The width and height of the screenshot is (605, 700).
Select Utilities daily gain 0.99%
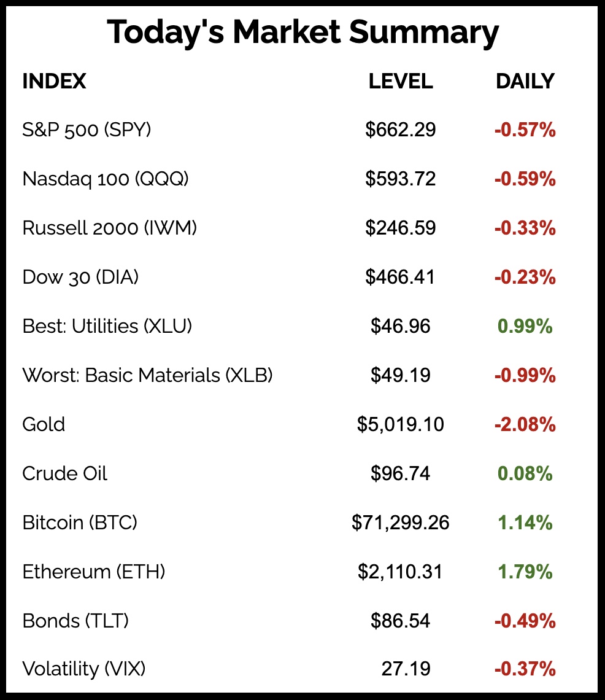click(x=525, y=326)
